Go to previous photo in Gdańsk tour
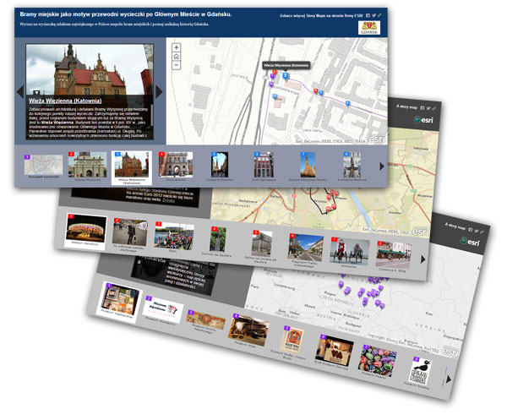The width and height of the screenshot is (507, 420). (20, 92)
